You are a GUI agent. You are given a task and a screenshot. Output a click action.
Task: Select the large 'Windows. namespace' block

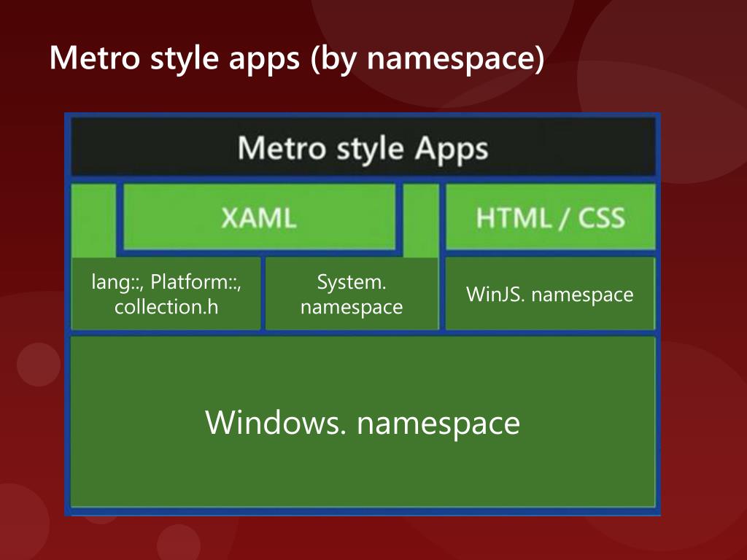(x=363, y=422)
